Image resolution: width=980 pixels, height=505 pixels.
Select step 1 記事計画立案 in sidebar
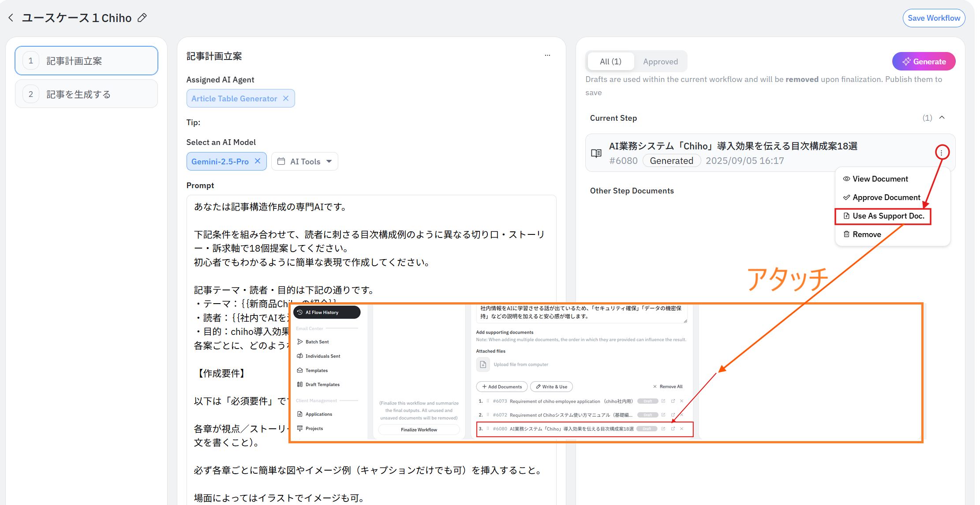pyautogui.click(x=86, y=61)
